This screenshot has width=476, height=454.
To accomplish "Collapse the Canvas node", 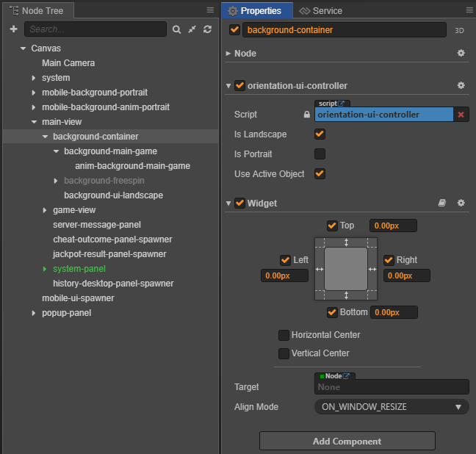I will point(23,48).
